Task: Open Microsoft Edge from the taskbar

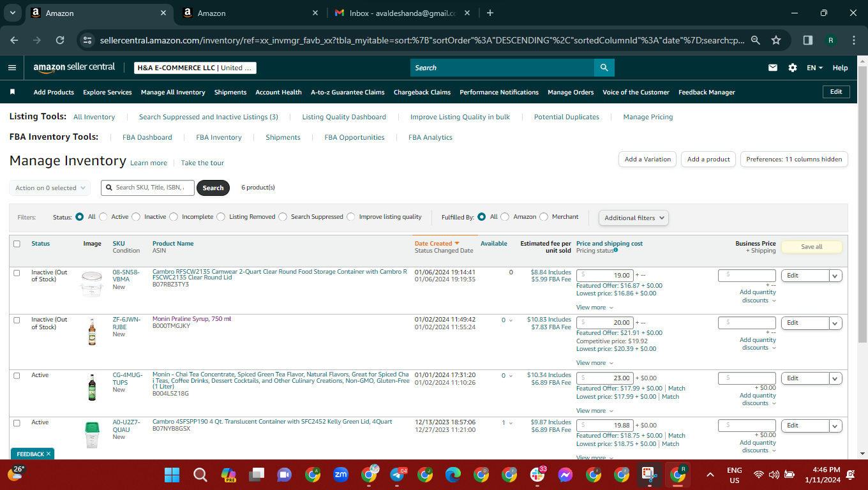Action: pos(453,475)
